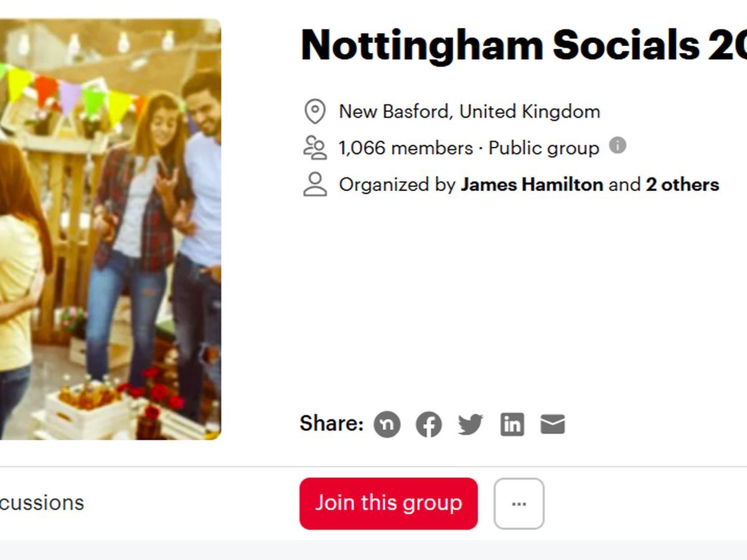Click the 1,066 members count

coord(405,148)
